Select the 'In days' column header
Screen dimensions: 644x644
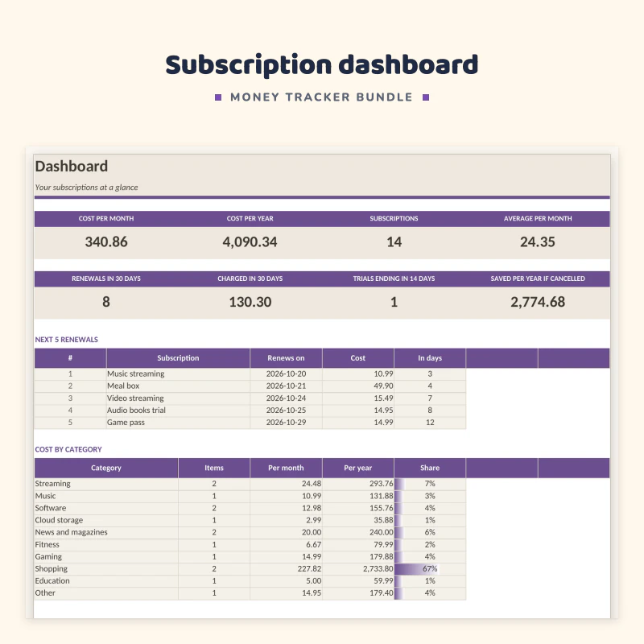click(430, 358)
